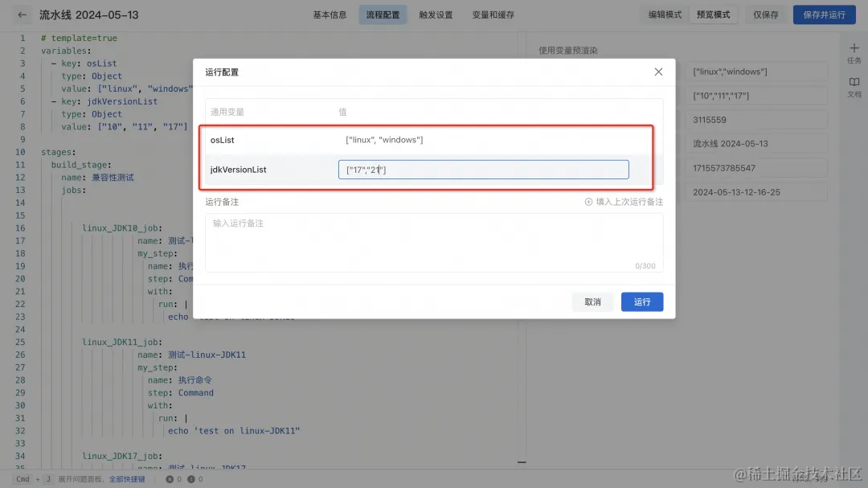
Task: Click code line linux_JDK11_job:
Action: click(122, 342)
